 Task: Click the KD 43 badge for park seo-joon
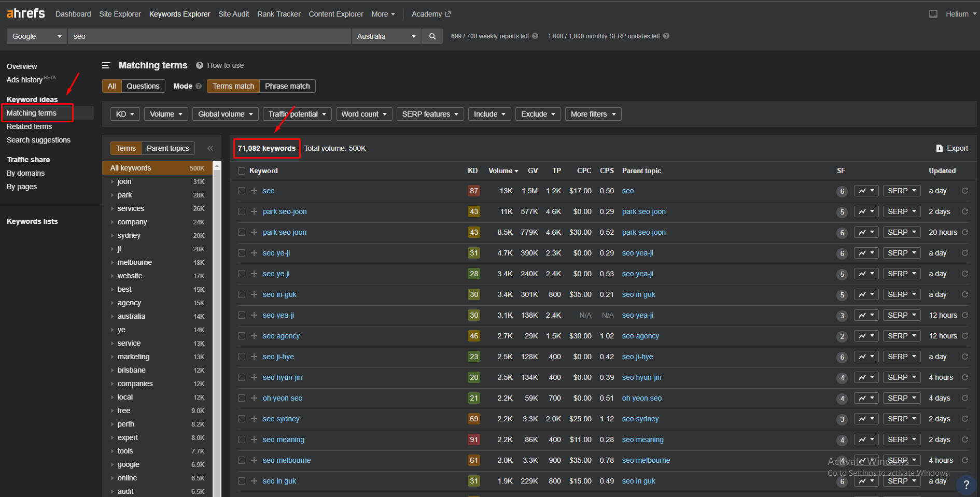point(474,211)
